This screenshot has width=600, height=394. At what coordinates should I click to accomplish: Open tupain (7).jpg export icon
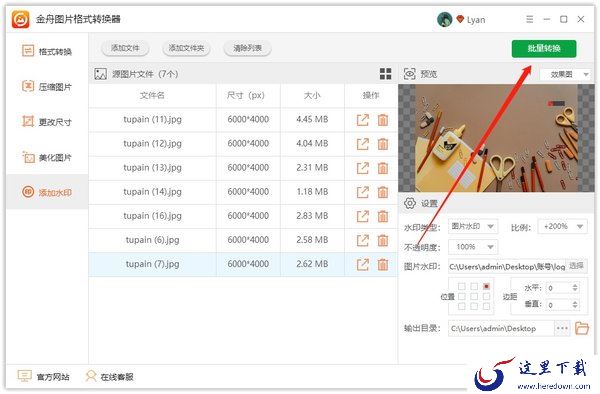[362, 264]
